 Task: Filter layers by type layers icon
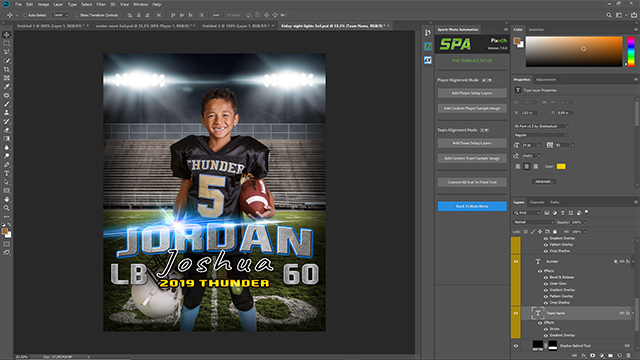[x=563, y=213]
